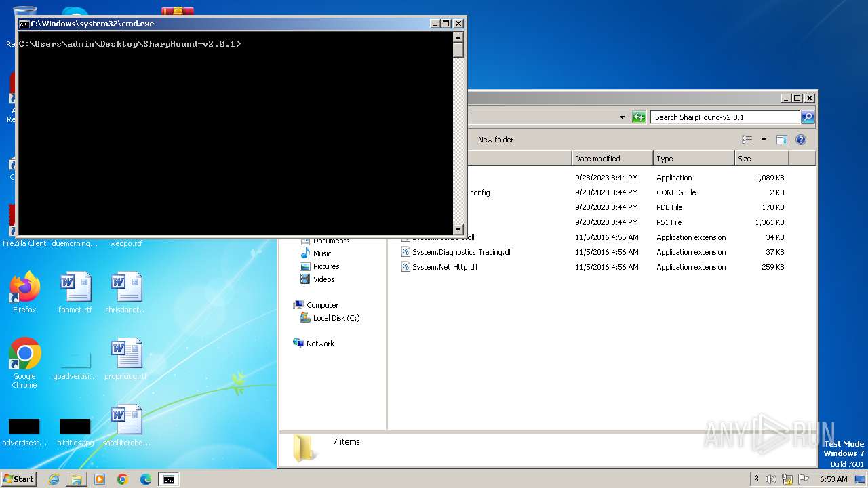Select the 1,089 KB Application row

click(627, 178)
